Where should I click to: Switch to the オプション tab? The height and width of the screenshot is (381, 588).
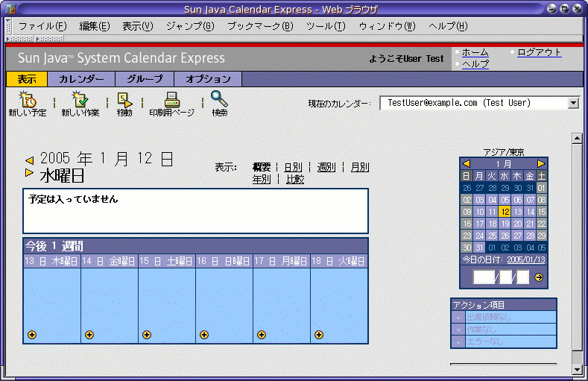(x=208, y=79)
